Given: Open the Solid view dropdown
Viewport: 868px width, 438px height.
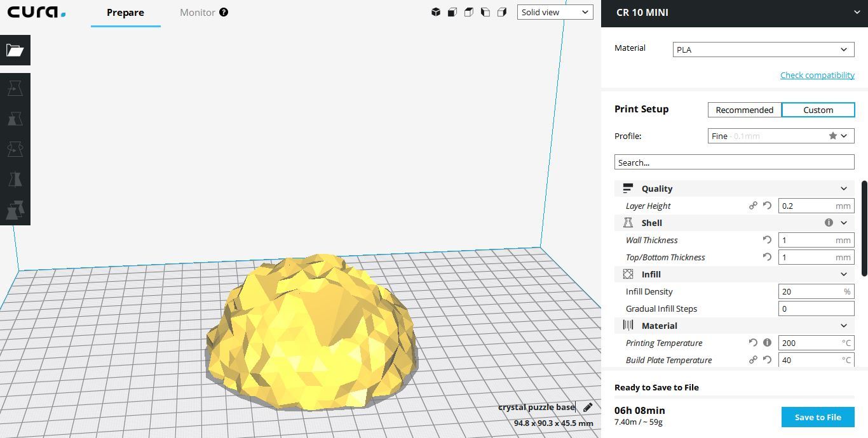Looking at the screenshot, I should pyautogui.click(x=554, y=11).
